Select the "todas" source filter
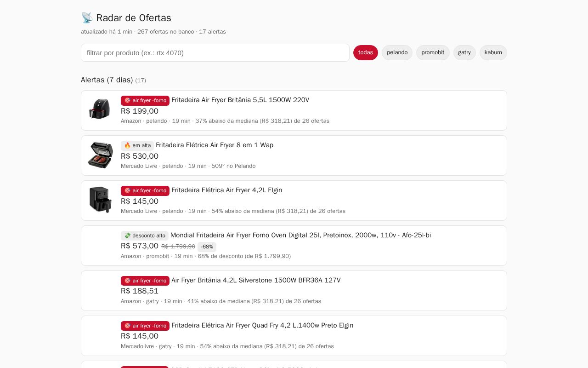Viewport: 588px width, 368px height. tap(366, 52)
